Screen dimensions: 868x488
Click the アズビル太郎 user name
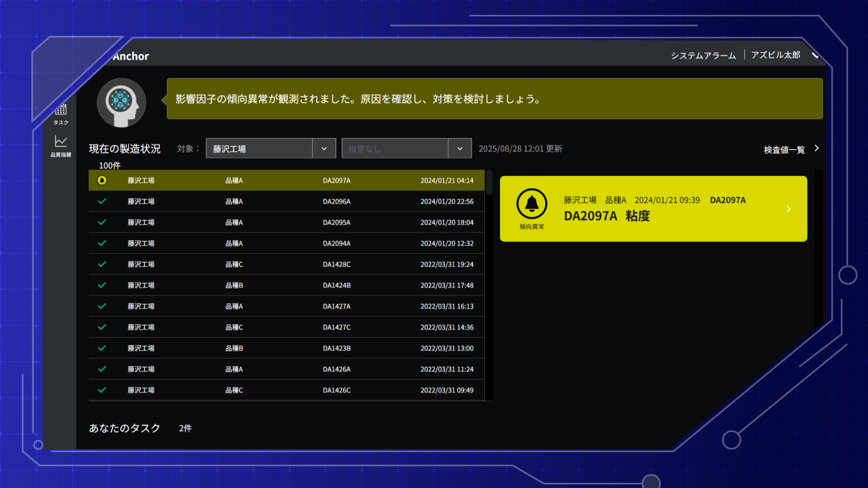775,55
